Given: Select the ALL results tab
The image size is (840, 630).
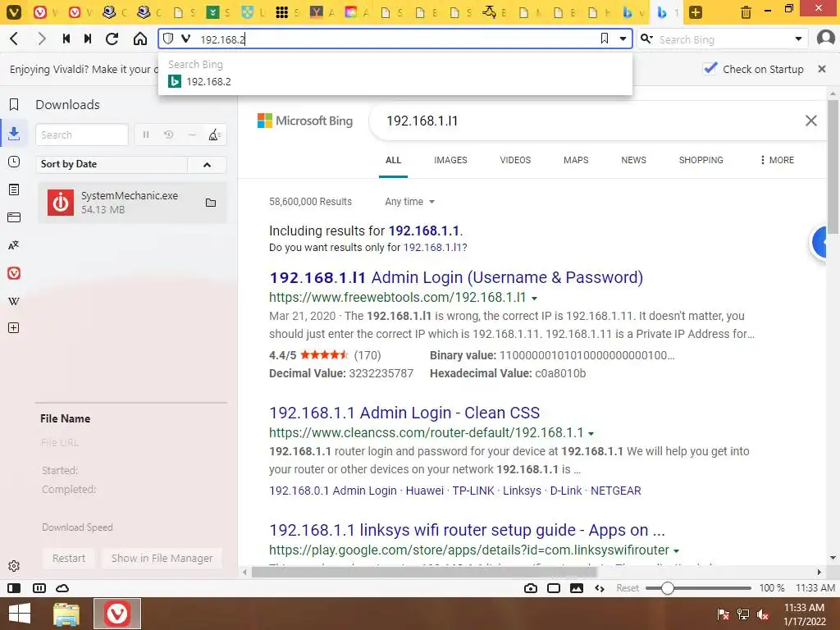Looking at the screenshot, I should pos(393,160).
